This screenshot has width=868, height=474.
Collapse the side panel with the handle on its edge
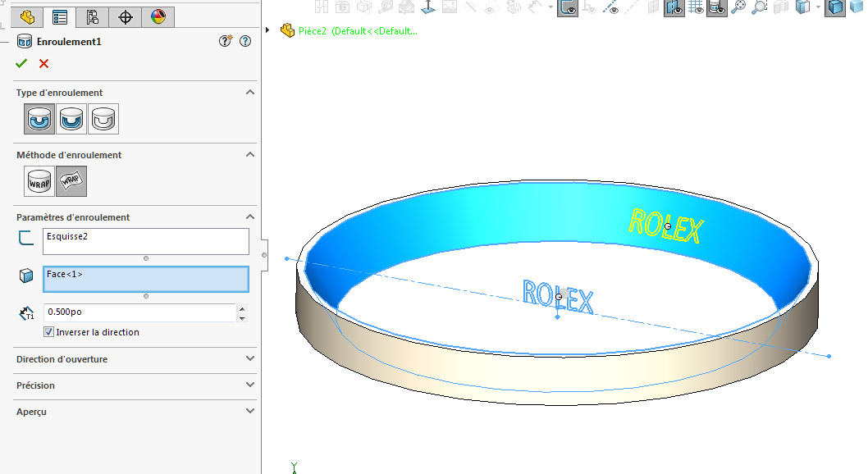pyautogui.click(x=265, y=255)
